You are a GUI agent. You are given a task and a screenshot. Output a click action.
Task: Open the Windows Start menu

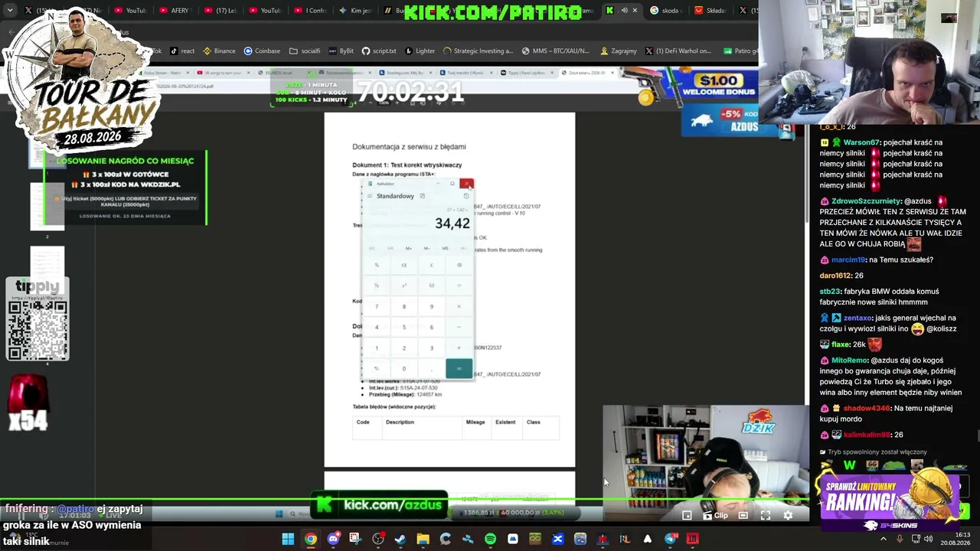[x=288, y=539]
